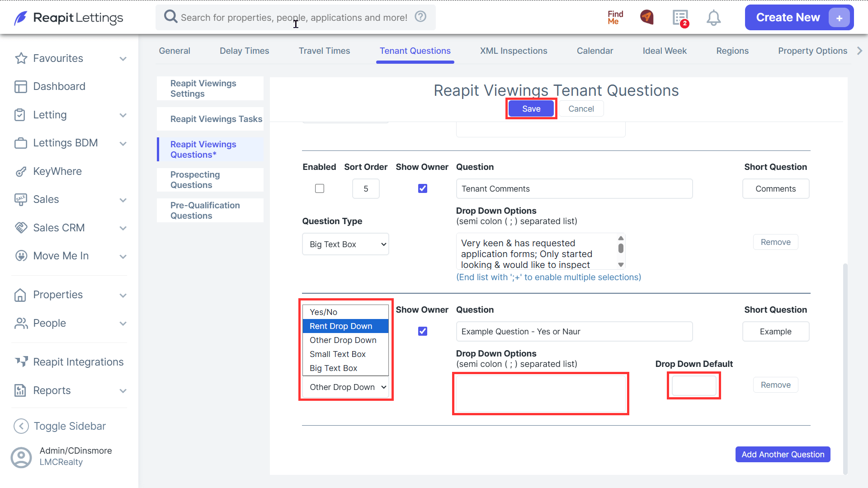Uncheck Show Owner for Tenant Comments
This screenshot has height=488, width=868.
tap(423, 188)
